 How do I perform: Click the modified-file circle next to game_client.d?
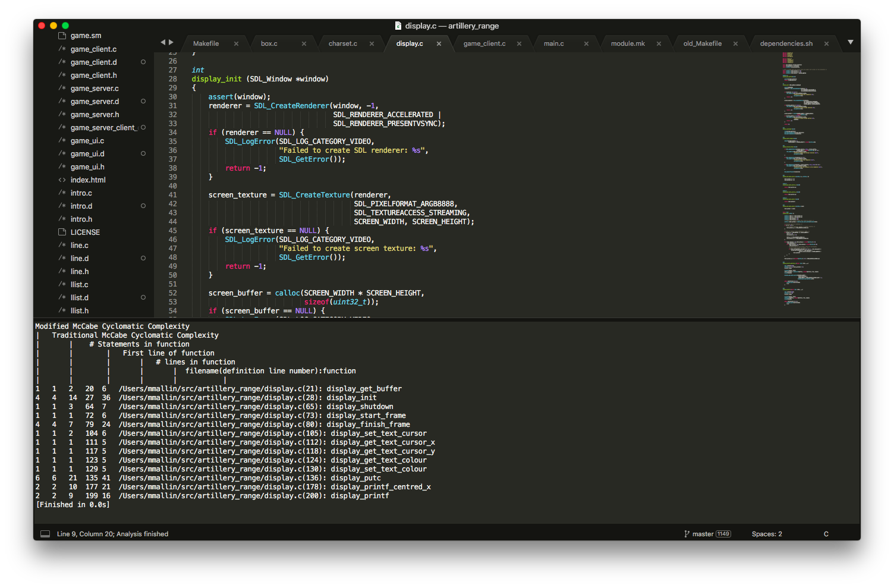[143, 62]
